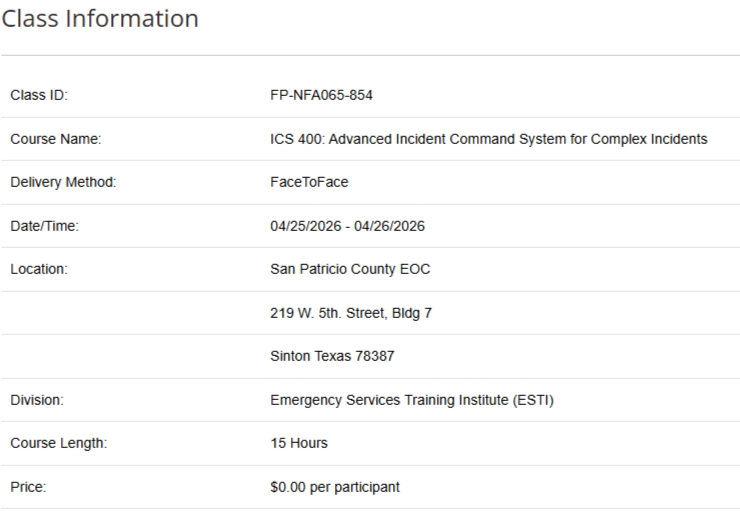
Task: Click the ICS 400 course name text
Action: click(488, 139)
